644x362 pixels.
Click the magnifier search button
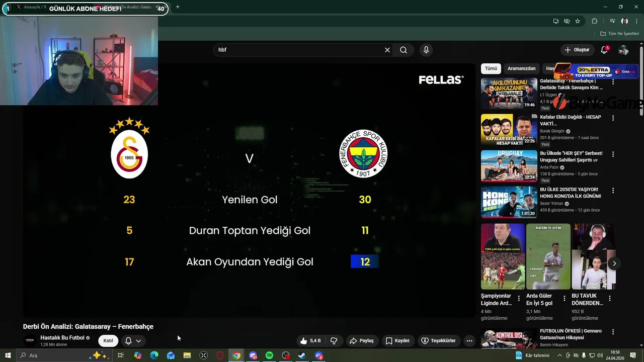coord(404,50)
